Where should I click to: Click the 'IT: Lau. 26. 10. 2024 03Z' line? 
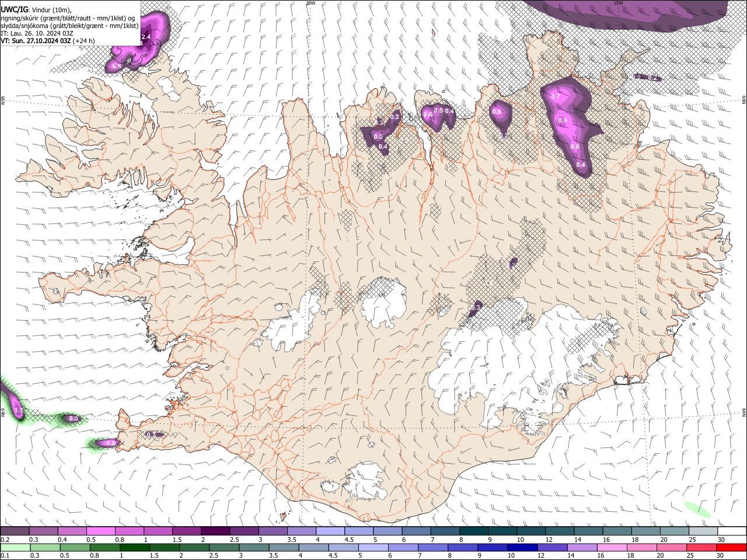point(37,33)
